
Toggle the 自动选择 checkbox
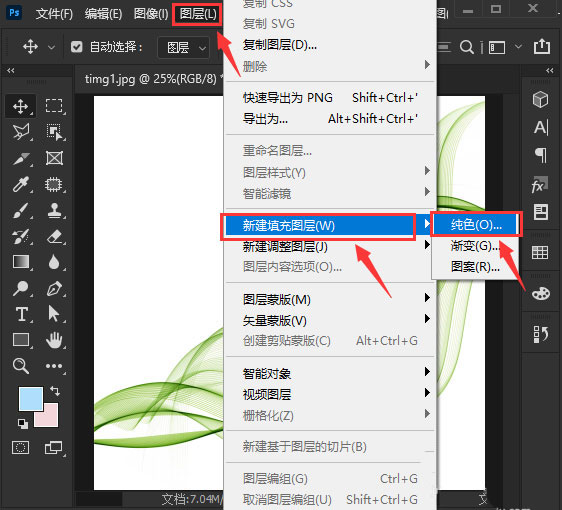pos(76,47)
